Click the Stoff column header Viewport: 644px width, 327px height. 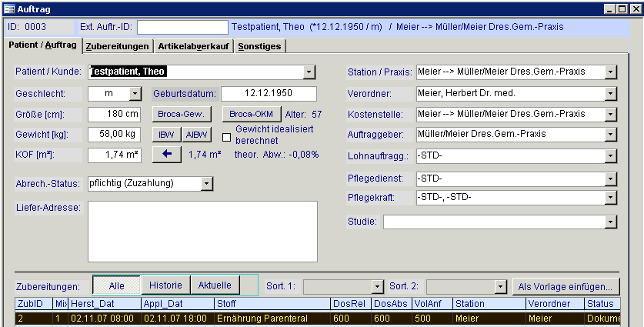(x=272, y=304)
